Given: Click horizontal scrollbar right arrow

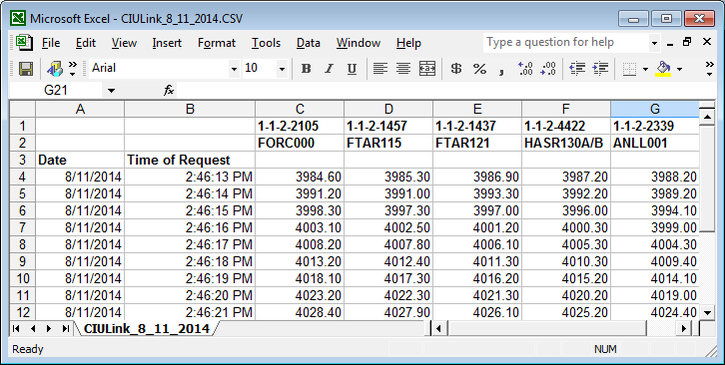Looking at the screenshot, I should [x=684, y=328].
